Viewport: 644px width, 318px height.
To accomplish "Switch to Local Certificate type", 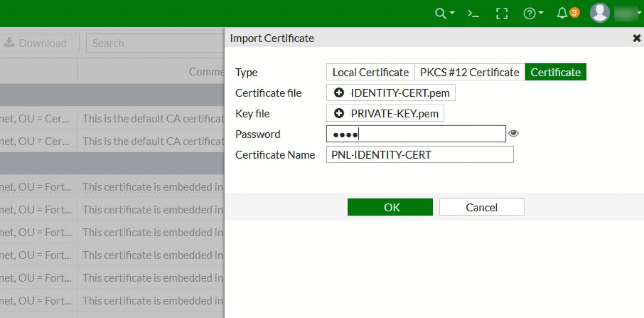I will pyautogui.click(x=370, y=72).
